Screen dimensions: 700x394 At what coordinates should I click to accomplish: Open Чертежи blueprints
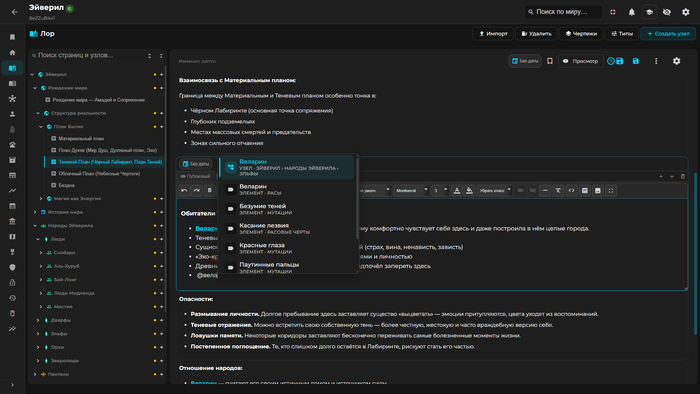pyautogui.click(x=581, y=33)
